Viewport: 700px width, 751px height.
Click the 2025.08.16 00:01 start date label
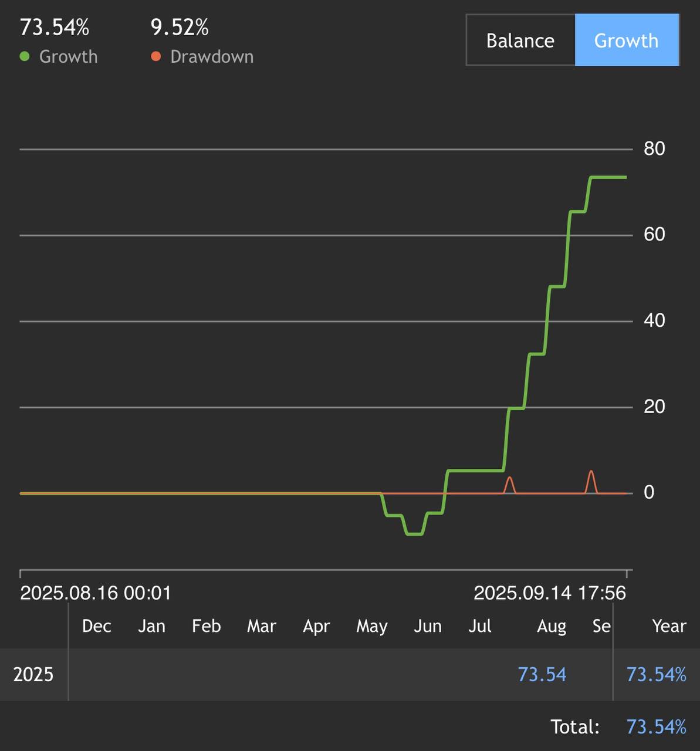point(96,593)
